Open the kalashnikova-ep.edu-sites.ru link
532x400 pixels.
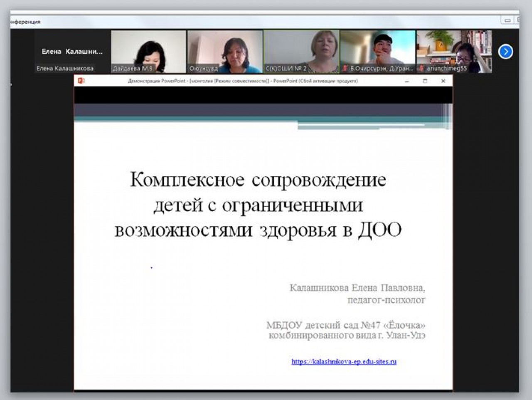[344, 361]
